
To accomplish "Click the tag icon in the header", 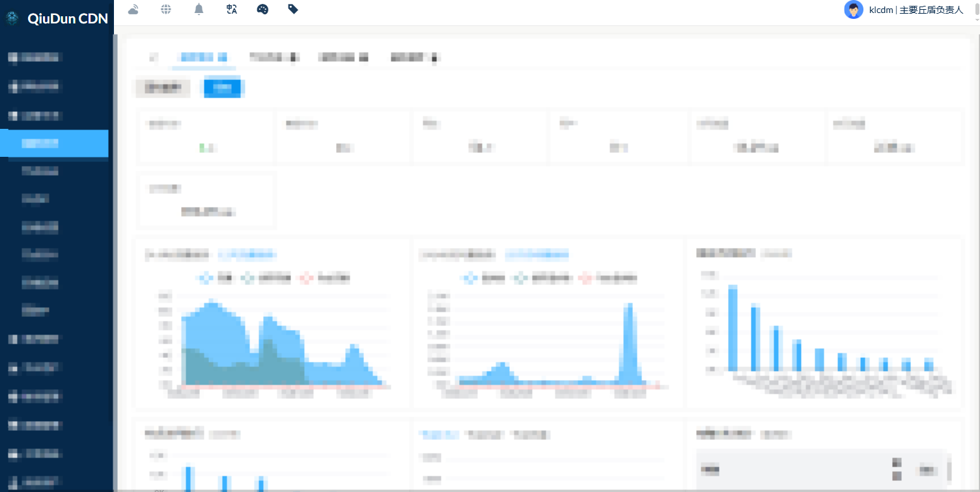I will coord(293,9).
